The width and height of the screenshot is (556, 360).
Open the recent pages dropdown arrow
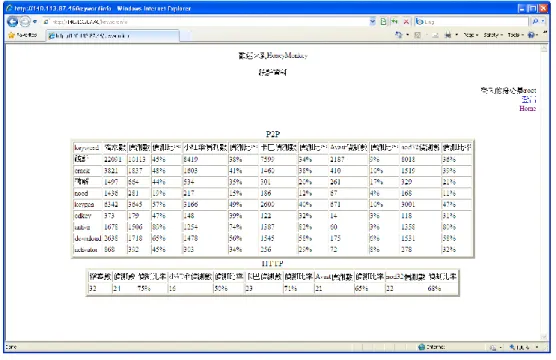(35, 22)
